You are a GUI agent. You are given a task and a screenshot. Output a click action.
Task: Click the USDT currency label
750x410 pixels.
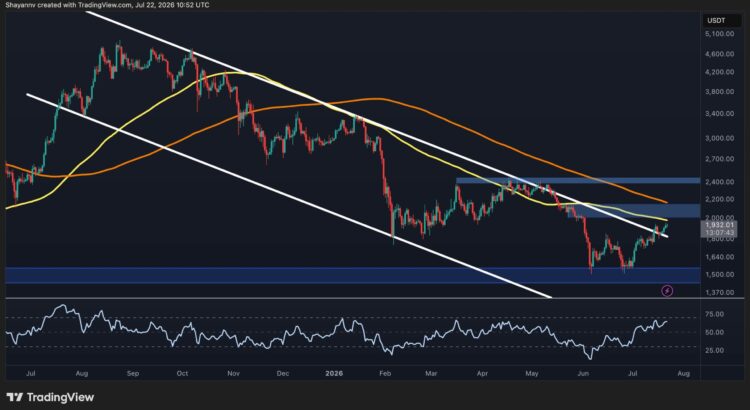(x=716, y=20)
